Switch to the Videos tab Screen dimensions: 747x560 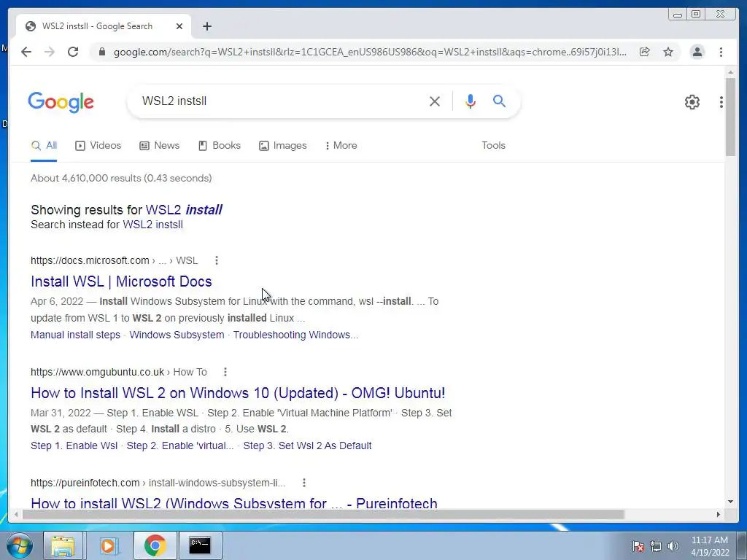coord(98,145)
